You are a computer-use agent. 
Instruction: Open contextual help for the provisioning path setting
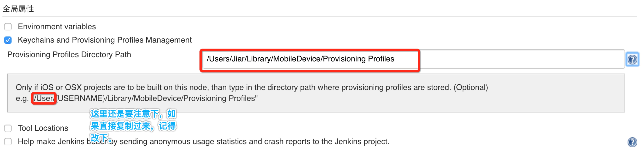[x=632, y=59]
